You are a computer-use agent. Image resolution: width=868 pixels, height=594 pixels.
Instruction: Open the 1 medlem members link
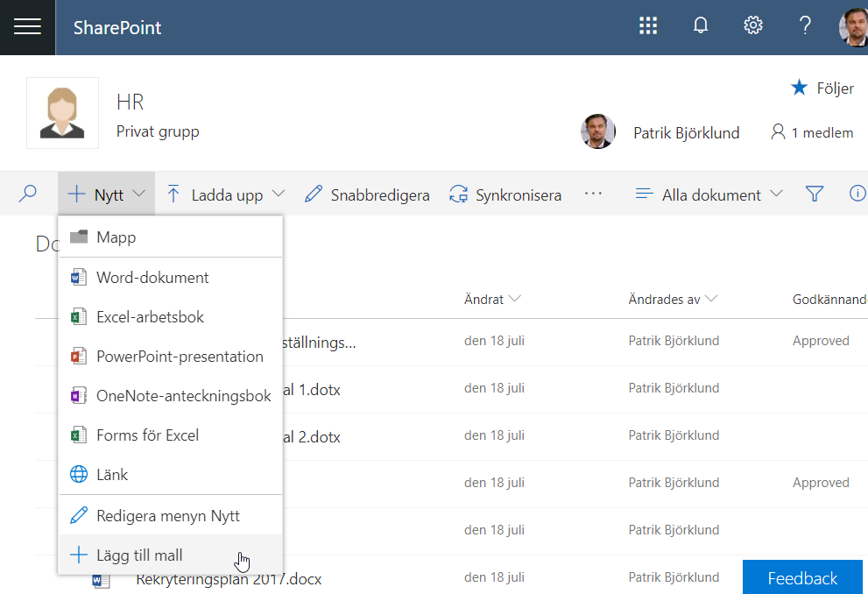point(812,133)
